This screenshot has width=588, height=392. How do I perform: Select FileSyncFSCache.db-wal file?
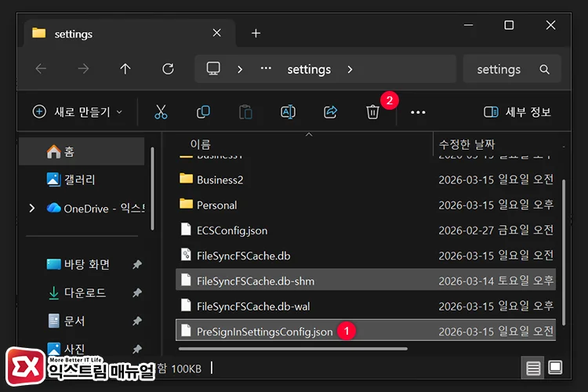365,306
